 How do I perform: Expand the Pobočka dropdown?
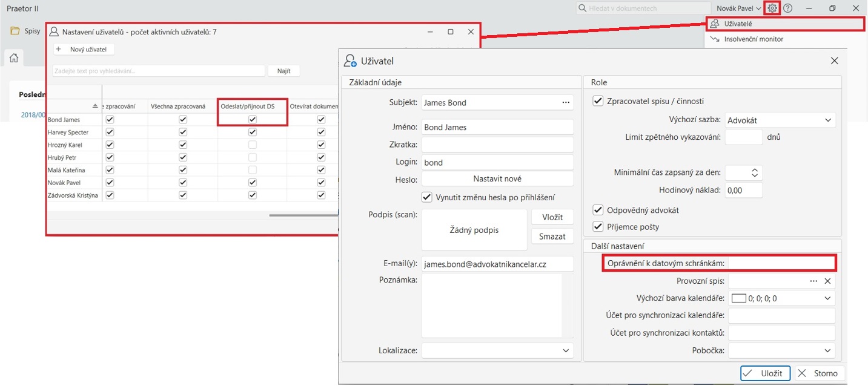point(828,350)
